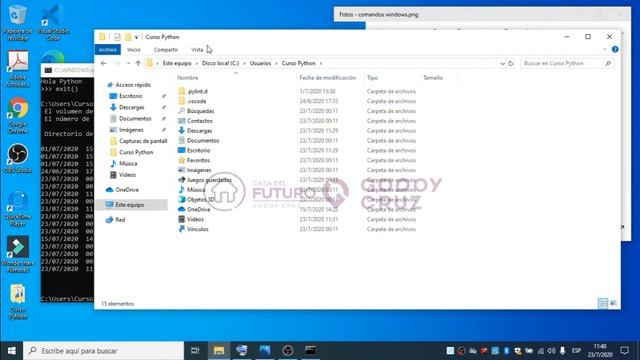Select Usuarios breadcrumb segment

(260, 63)
